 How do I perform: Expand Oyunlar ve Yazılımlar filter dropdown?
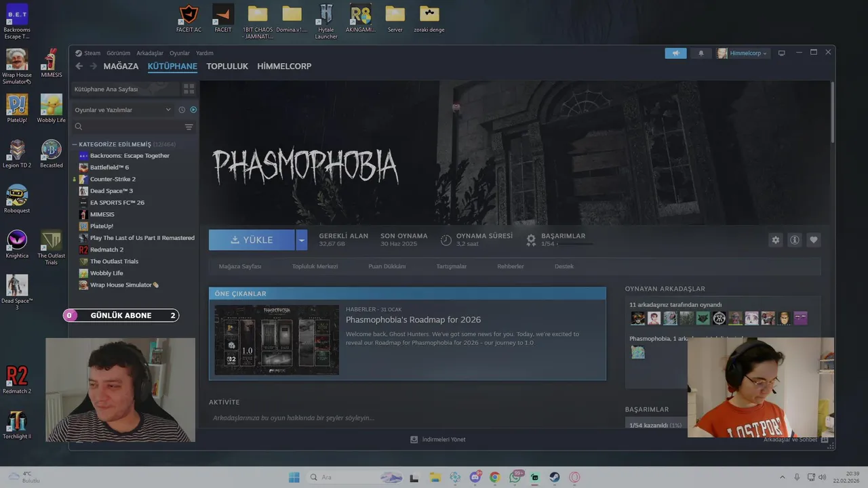(122, 110)
